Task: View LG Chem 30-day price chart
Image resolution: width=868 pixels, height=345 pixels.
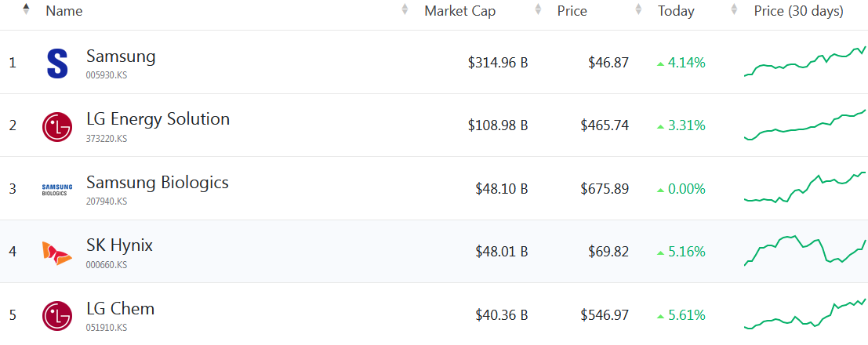Action: pyautogui.click(x=804, y=314)
